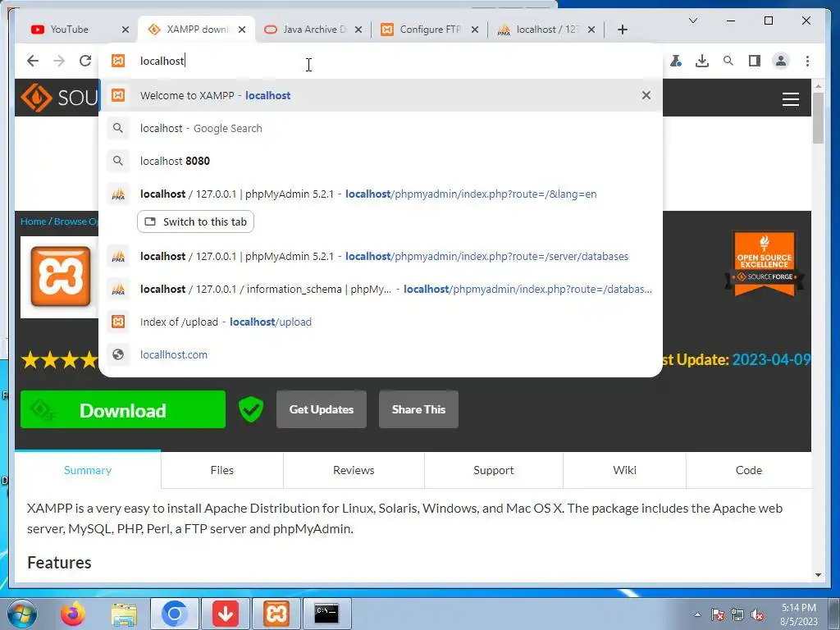Click the toolbar search magnifier icon
The height and width of the screenshot is (630, 840).
[x=728, y=61]
